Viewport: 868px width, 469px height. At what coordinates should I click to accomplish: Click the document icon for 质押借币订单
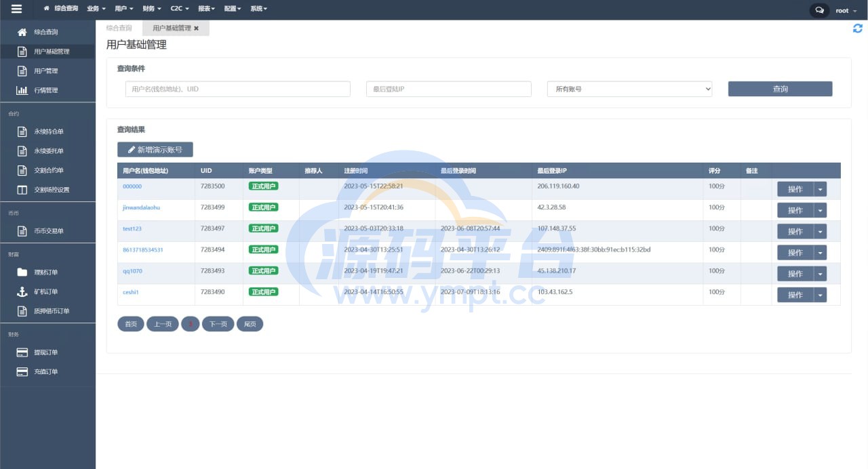tap(22, 311)
